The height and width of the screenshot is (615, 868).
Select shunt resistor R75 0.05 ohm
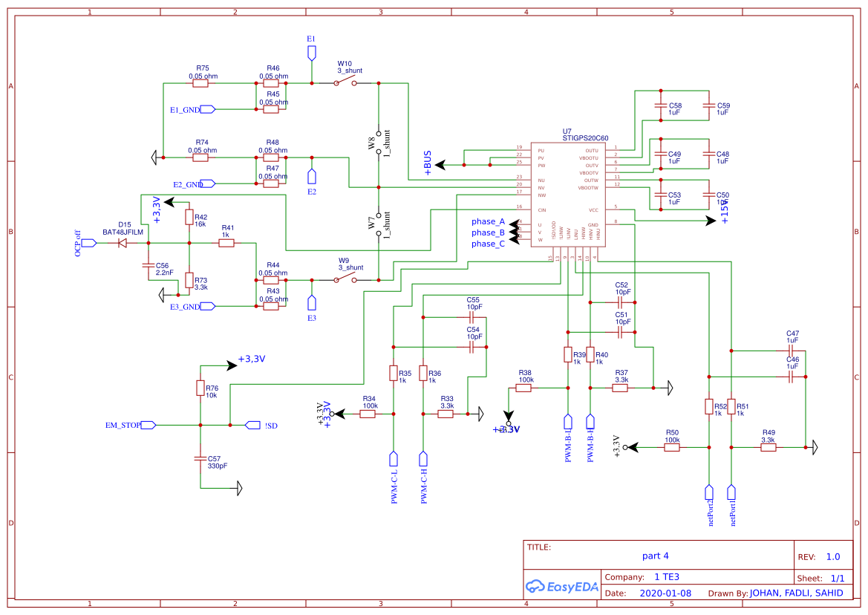pos(200,82)
